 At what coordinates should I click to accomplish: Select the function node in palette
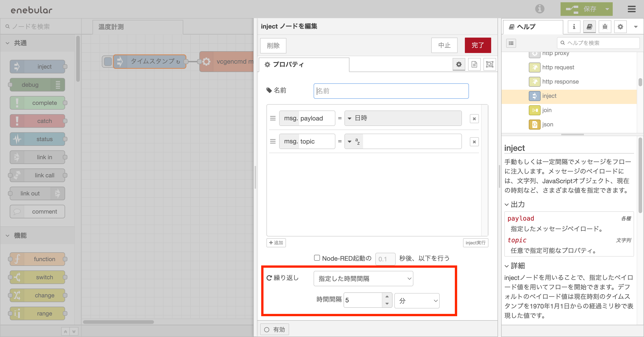37,259
